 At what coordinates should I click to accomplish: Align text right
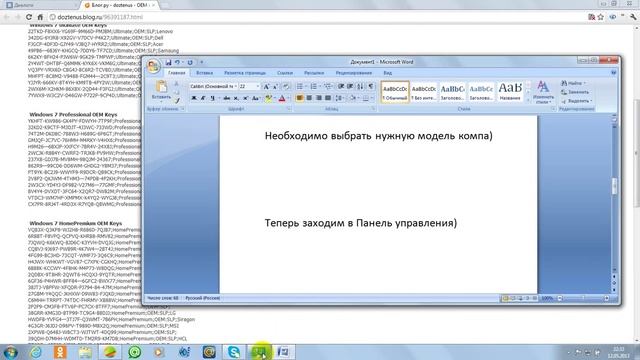[319, 98]
